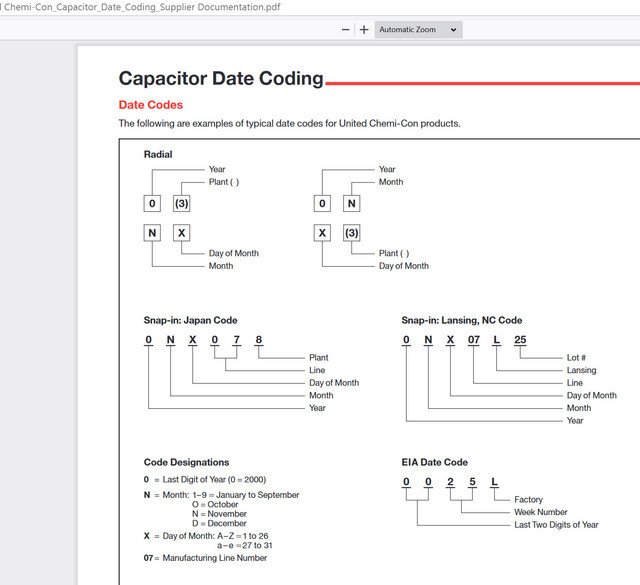Viewport: 640px width, 585px height.
Task: Click the 'Factory' label under EIA Date Code
Action: [528, 500]
